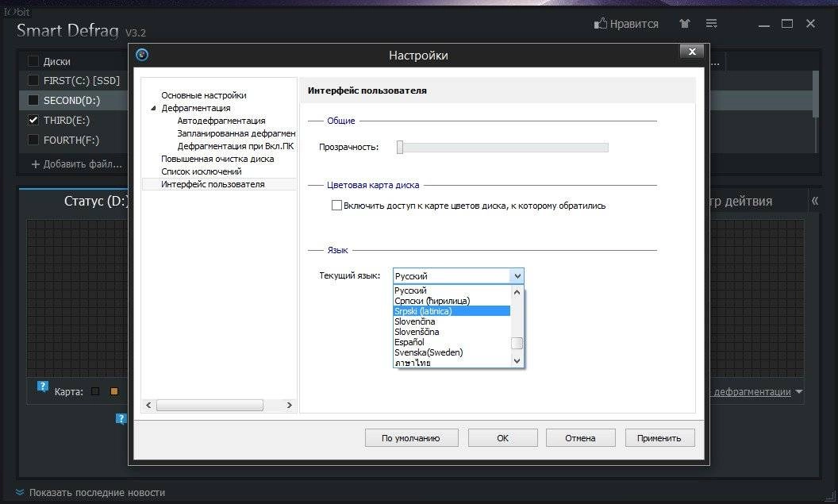Select Автодефрагментация tree item
838x504 pixels.
click(221, 121)
